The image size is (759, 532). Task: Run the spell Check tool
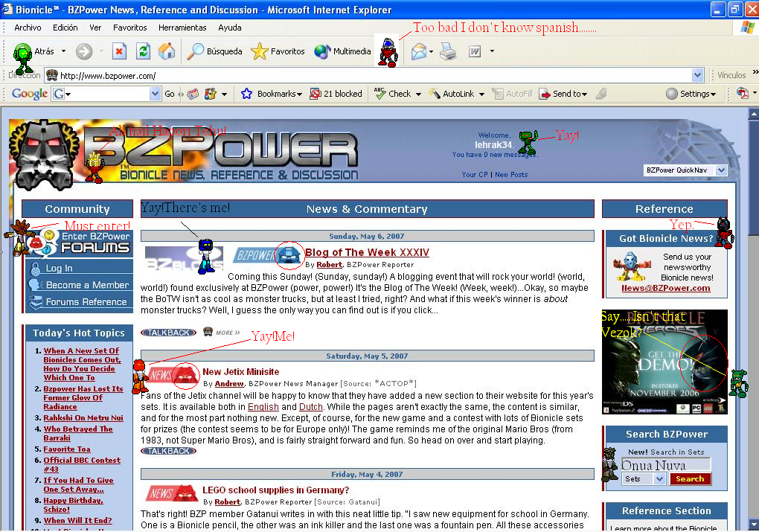(393, 94)
